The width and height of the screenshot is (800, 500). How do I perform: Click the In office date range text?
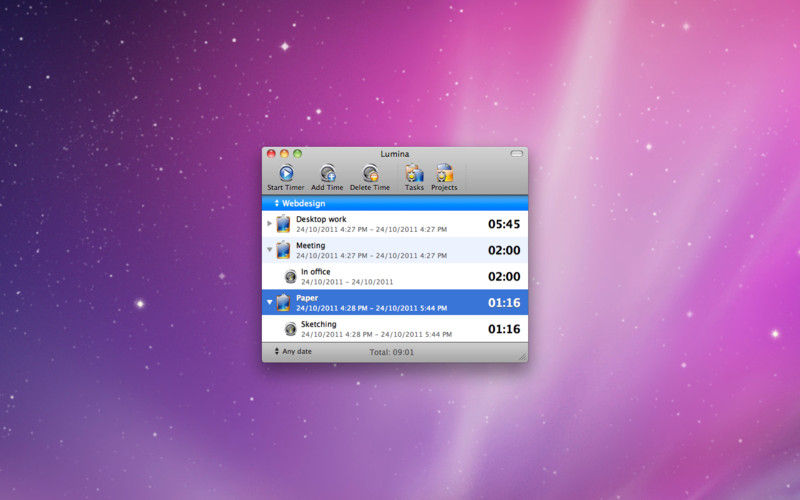(347, 282)
